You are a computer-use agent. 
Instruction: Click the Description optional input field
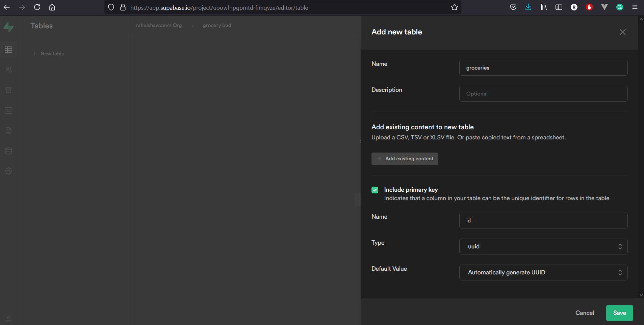(543, 94)
